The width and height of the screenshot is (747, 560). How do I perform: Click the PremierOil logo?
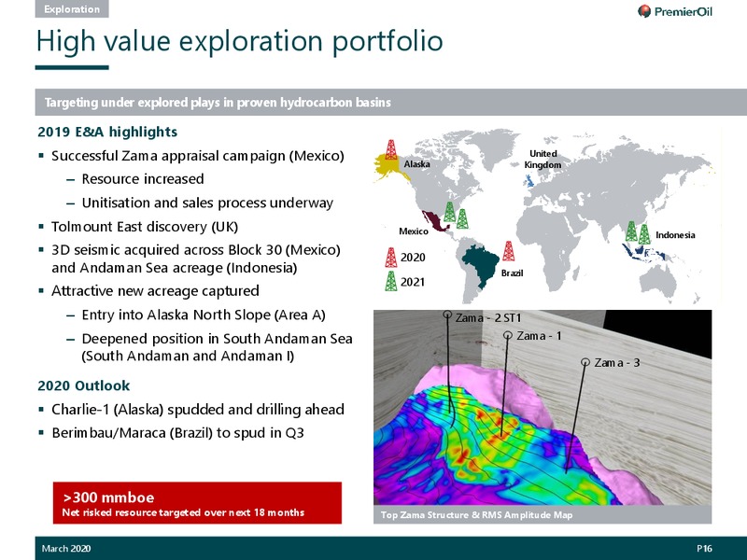674,11
